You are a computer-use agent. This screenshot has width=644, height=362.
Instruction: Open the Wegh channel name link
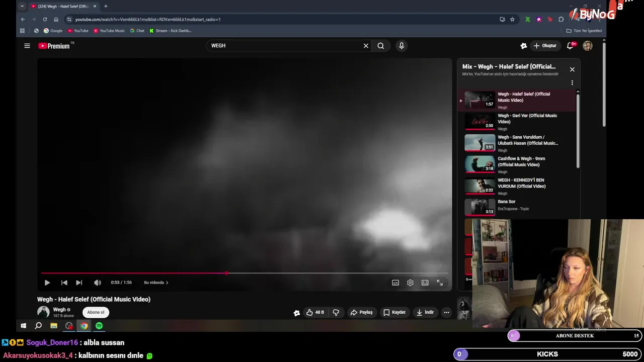59,310
